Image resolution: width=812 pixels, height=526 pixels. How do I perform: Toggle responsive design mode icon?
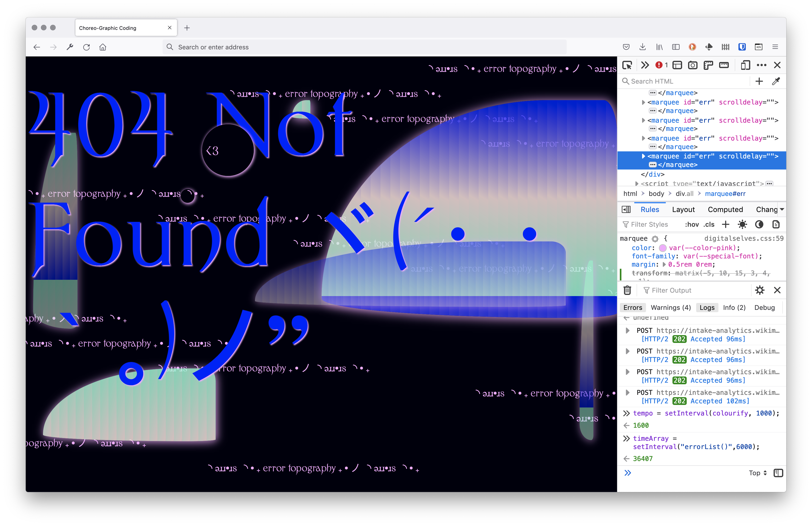click(x=745, y=65)
